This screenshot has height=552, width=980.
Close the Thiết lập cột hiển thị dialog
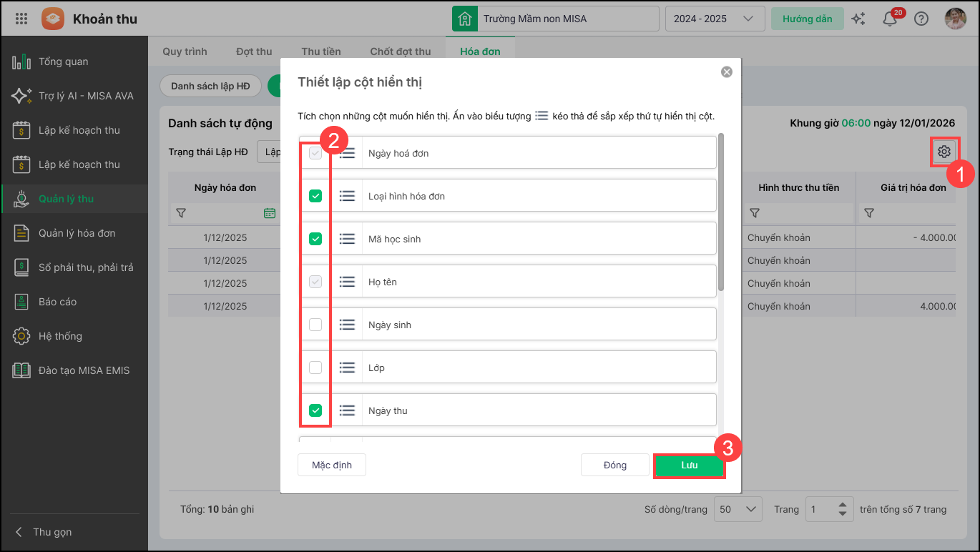tap(727, 72)
